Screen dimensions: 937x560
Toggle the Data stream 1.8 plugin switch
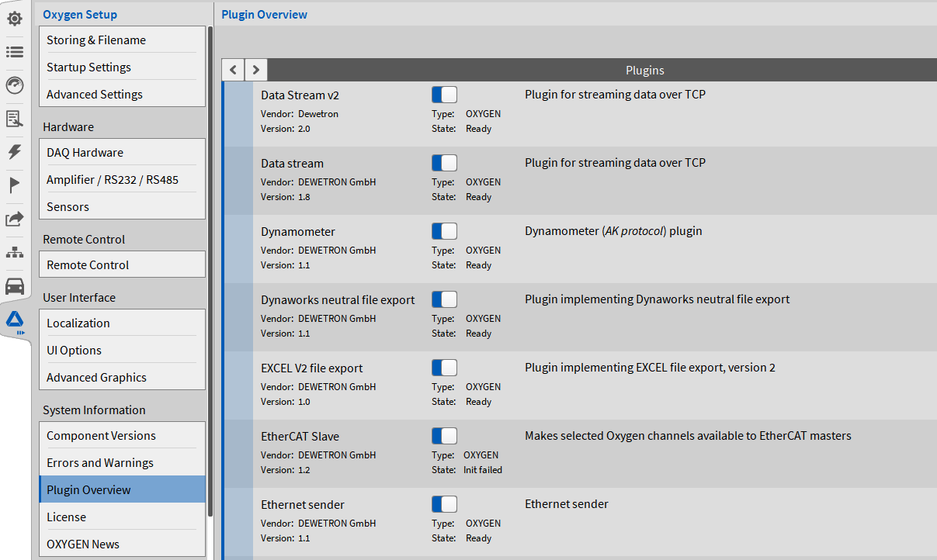tap(444, 163)
